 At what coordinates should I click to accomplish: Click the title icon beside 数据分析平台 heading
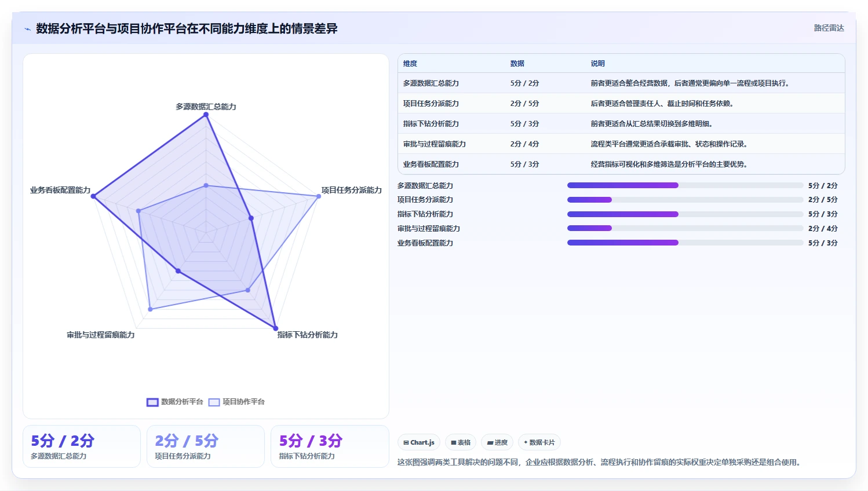coord(27,29)
